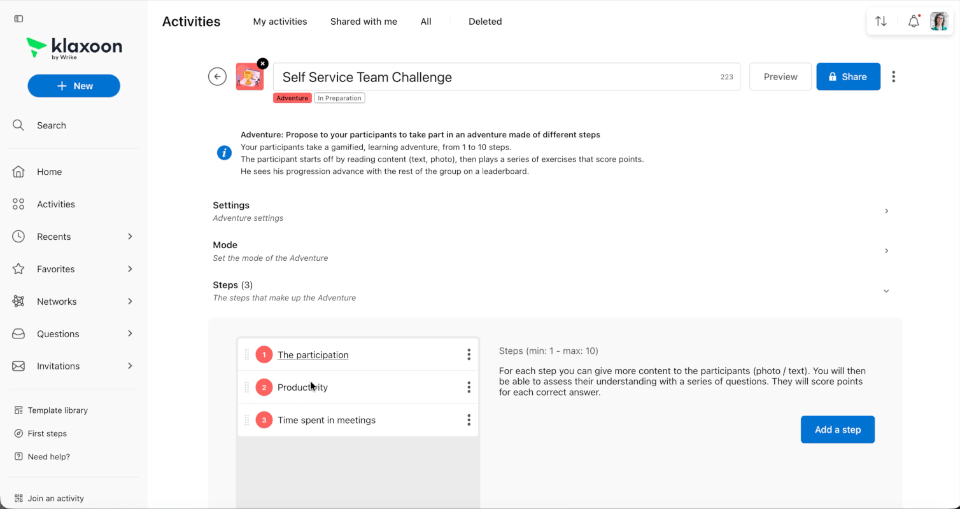960x509 pixels.
Task: Click the Preview button
Action: click(781, 77)
